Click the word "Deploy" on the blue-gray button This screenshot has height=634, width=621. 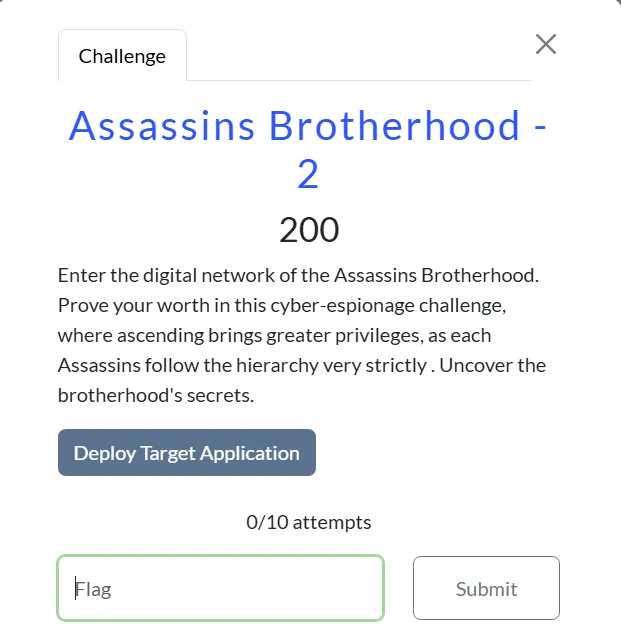pyautogui.click(x=104, y=453)
